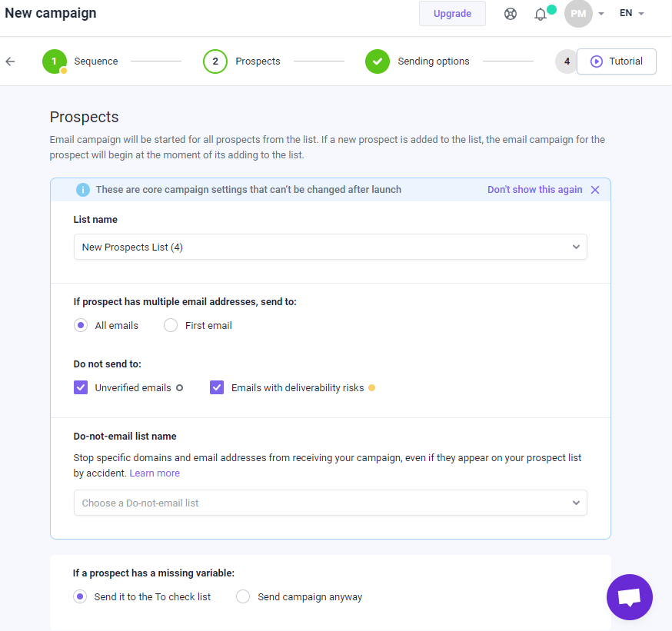This screenshot has width=672, height=631.
Task: Open the live chat bubble
Action: (x=629, y=596)
